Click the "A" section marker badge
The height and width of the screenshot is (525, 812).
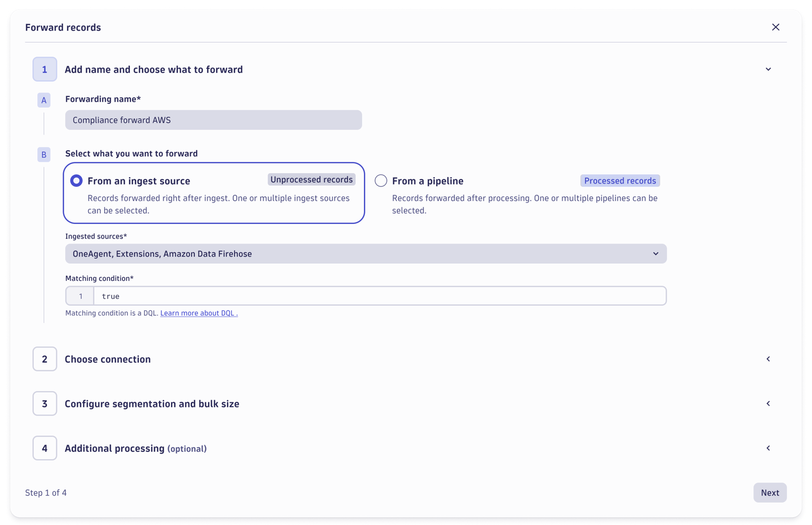tap(44, 100)
